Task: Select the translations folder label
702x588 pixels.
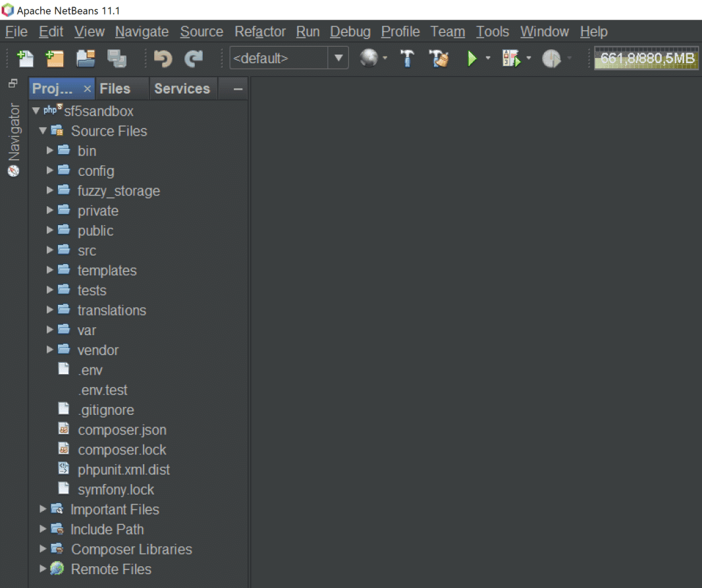Action: click(111, 311)
